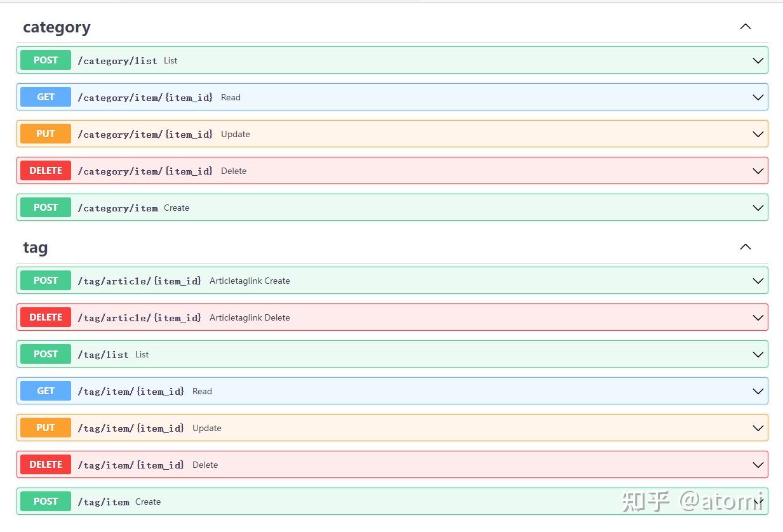Click the tag section header
This screenshot has height=532, width=783.
(35, 247)
